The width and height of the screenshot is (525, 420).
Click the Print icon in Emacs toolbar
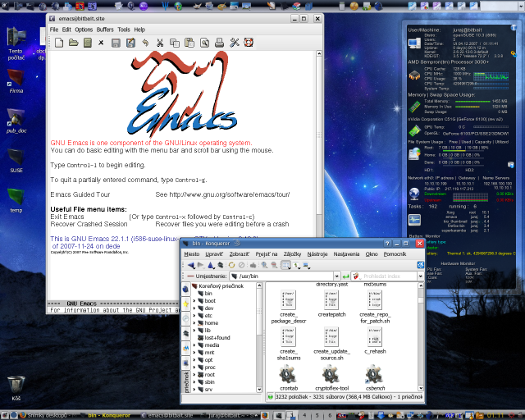point(219,43)
